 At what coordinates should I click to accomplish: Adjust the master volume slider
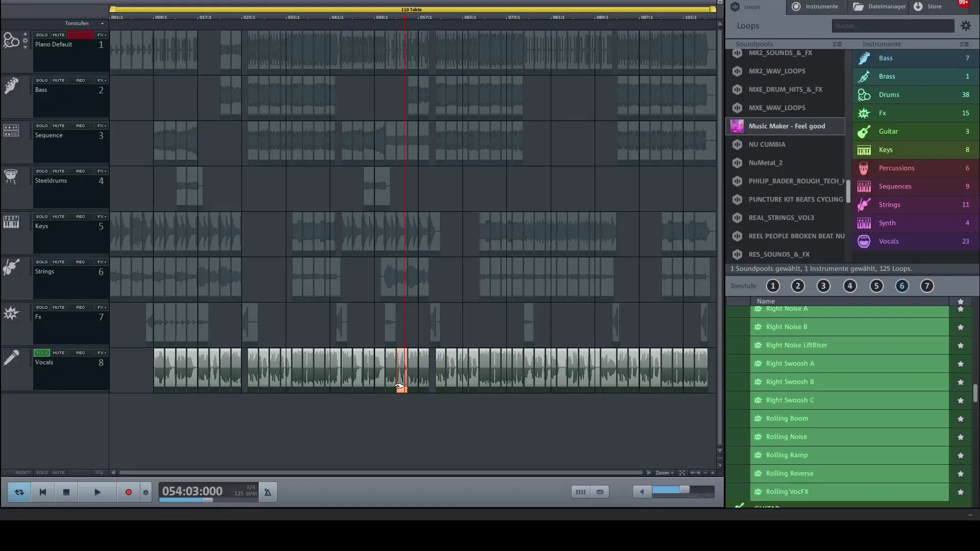[682, 490]
